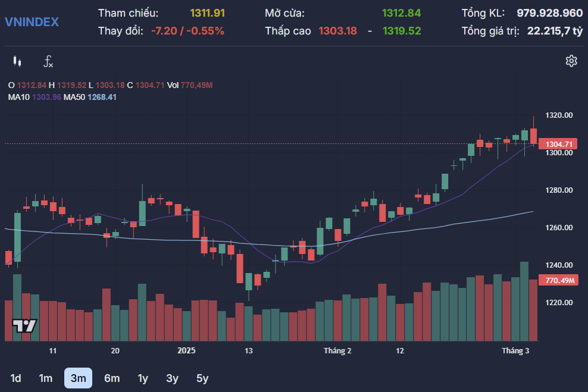Click the current price label 1304.71
The height and width of the screenshot is (392, 588).
click(558, 144)
